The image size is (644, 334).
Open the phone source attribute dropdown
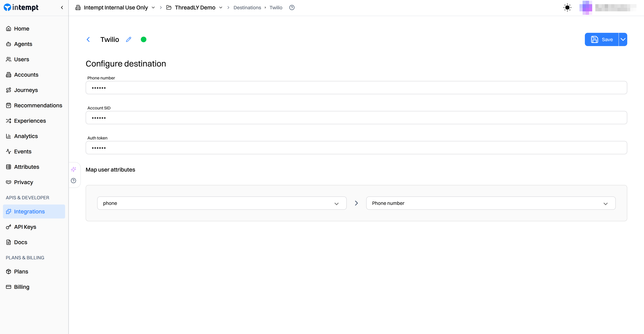point(222,203)
